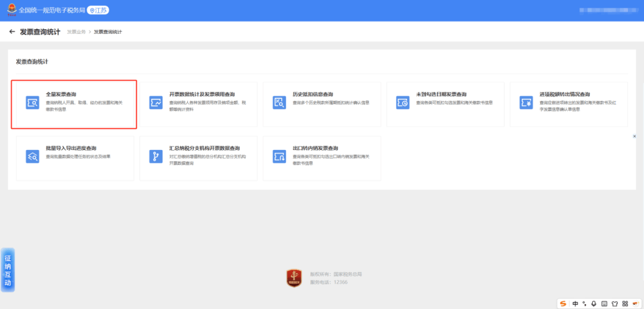Click the 全量发票查询 card icon
This screenshot has width=644, height=309.
[x=32, y=102]
